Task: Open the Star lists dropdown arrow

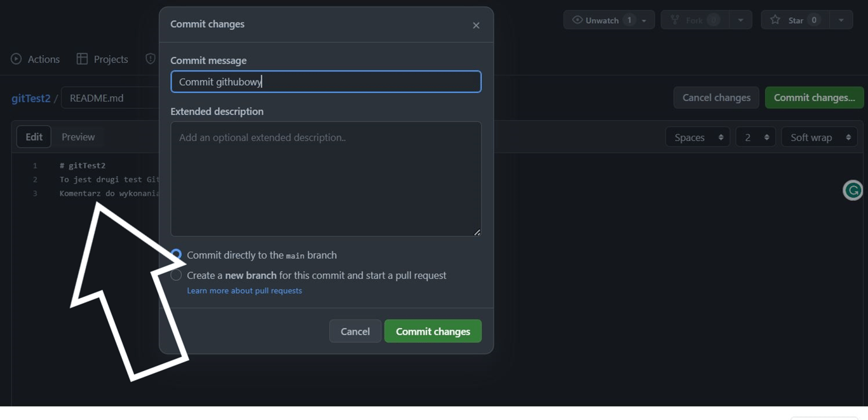Action: pyautogui.click(x=841, y=20)
